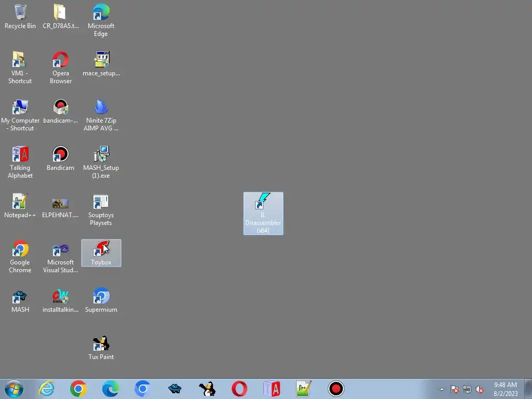Select the Microsoft Visual Studio shortcut
The width and height of the screenshot is (532, 399).
(60, 257)
